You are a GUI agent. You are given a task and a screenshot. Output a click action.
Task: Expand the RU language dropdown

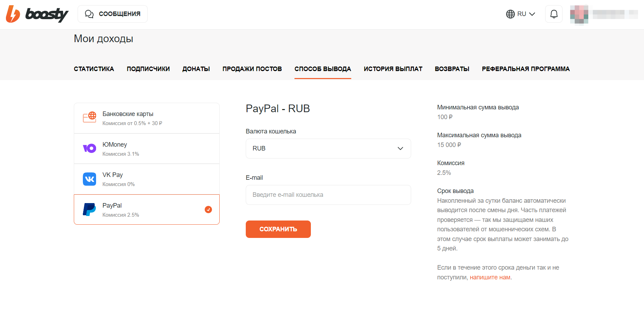520,14
